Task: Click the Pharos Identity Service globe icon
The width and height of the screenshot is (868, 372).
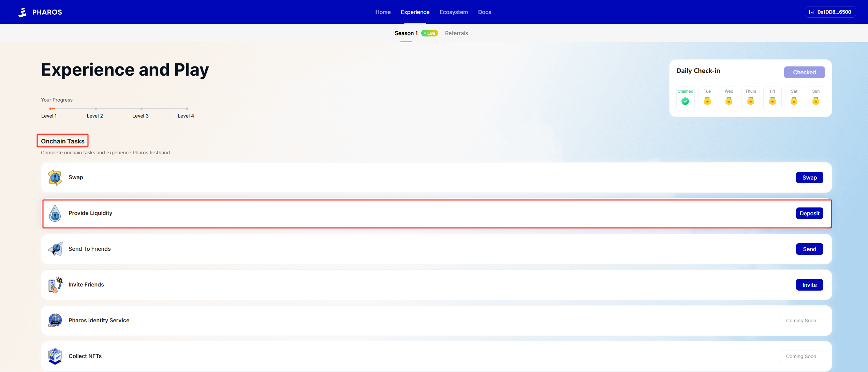Action: tap(55, 321)
